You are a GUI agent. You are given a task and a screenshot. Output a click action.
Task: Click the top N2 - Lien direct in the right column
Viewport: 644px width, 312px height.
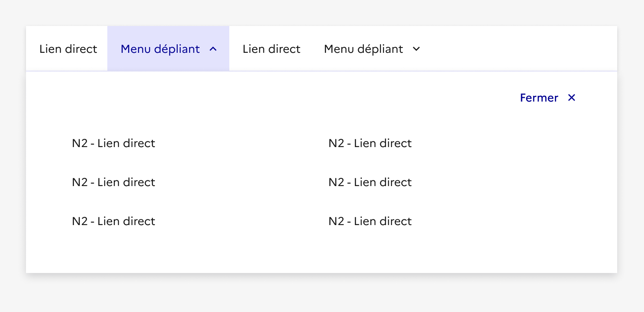point(370,143)
